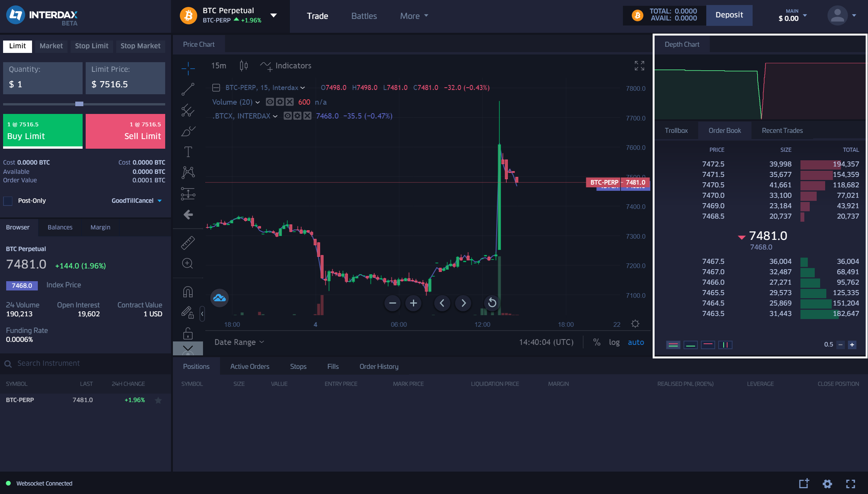
Task: Show bids-only order book layout
Action: coord(691,345)
